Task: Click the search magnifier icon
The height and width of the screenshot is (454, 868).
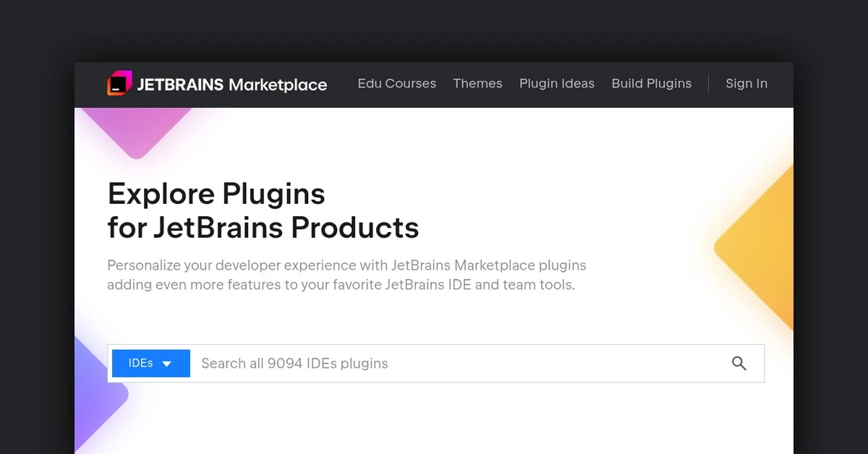Action: [x=739, y=364]
